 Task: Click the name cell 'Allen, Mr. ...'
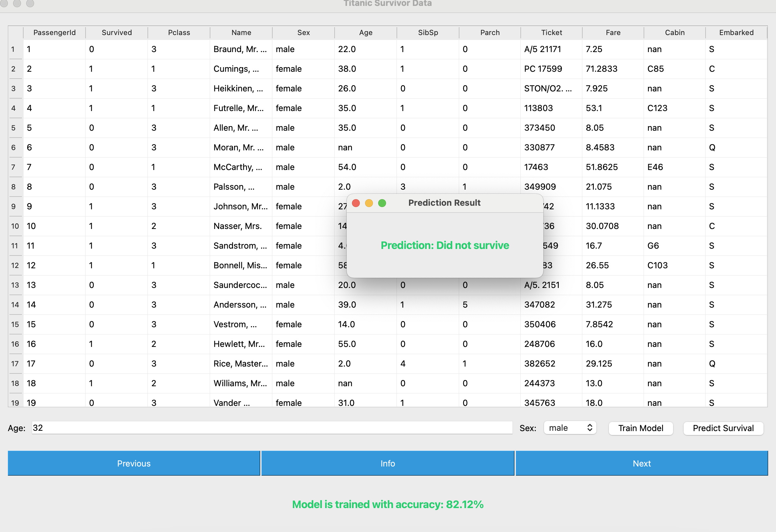click(241, 128)
